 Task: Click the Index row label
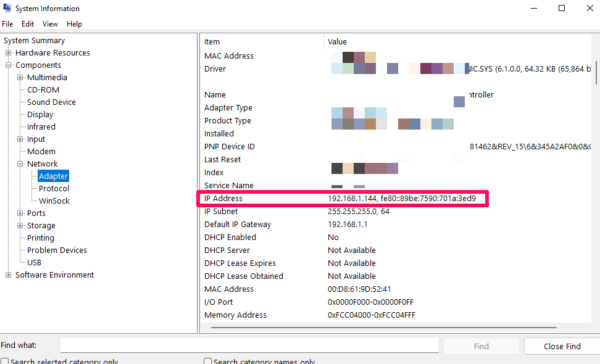click(x=214, y=173)
